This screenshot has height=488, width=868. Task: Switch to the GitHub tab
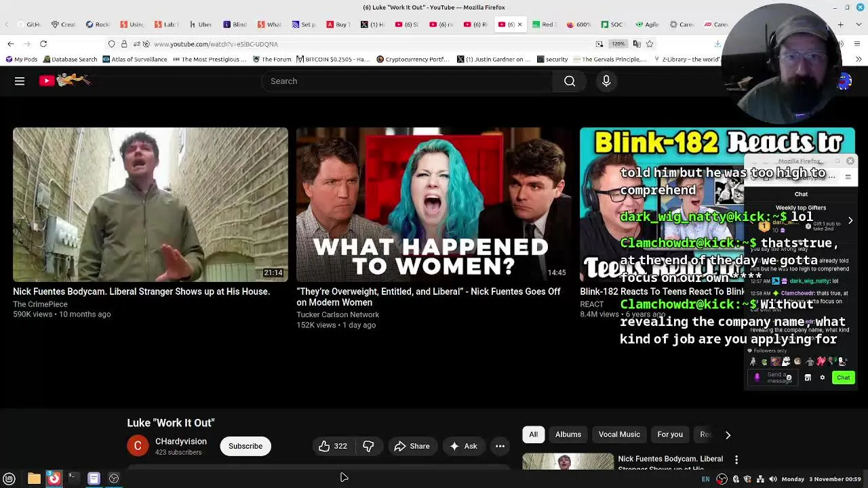pyautogui.click(x=28, y=24)
